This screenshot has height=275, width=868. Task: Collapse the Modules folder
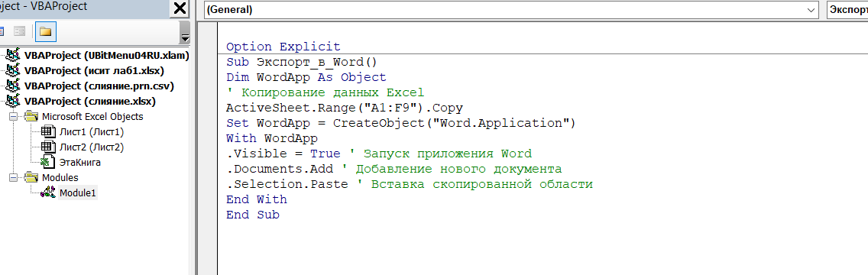[13, 178]
